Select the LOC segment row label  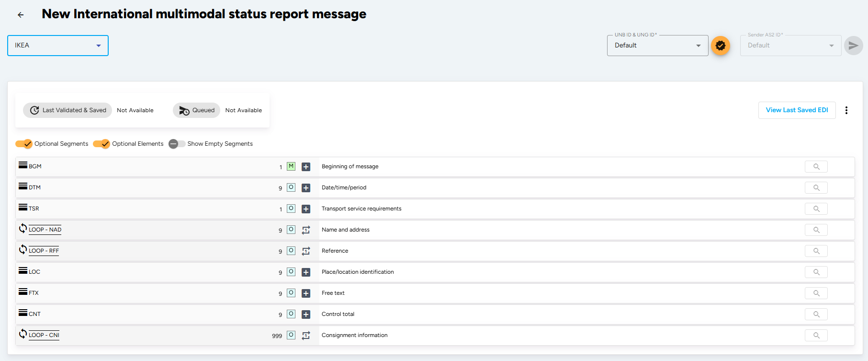34,272
